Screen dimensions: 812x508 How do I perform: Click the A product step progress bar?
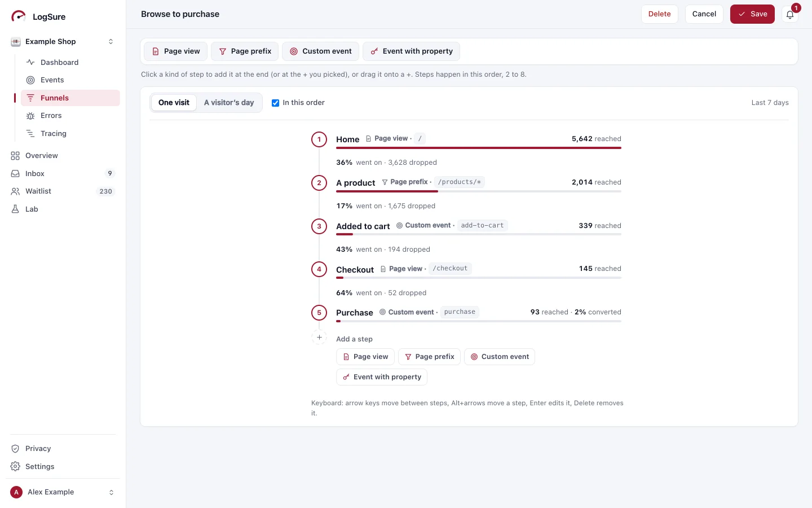tap(479, 191)
